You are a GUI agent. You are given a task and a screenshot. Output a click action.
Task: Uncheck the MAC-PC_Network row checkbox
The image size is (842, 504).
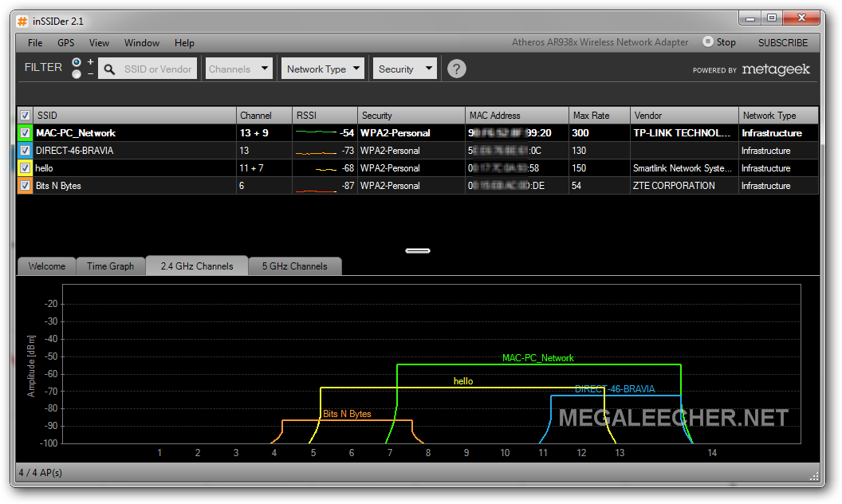point(25,132)
